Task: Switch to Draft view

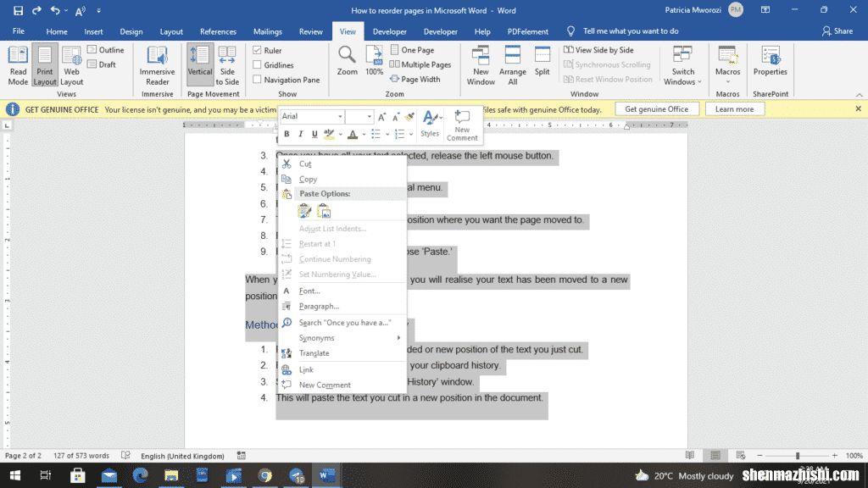Action: click(x=102, y=64)
